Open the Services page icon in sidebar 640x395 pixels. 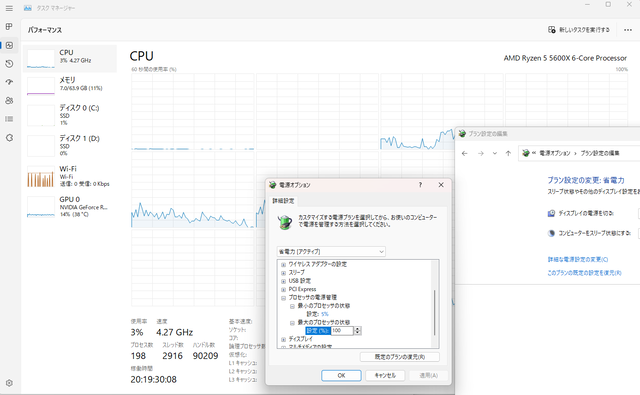9,138
